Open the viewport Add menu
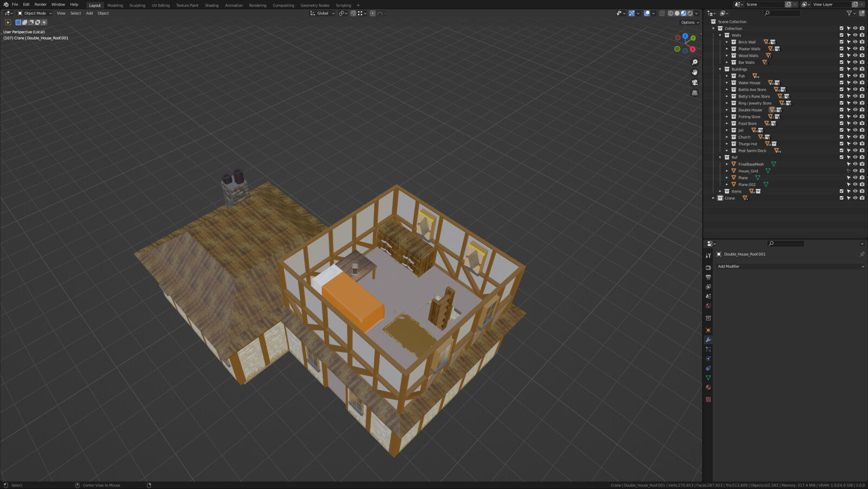The image size is (868, 489). pyautogui.click(x=89, y=13)
